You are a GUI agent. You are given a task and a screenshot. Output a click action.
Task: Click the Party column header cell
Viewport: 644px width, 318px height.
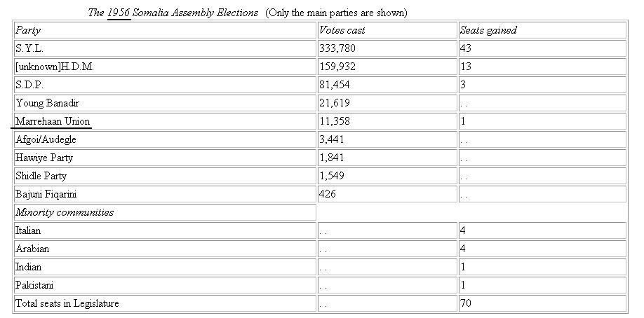coord(165,30)
